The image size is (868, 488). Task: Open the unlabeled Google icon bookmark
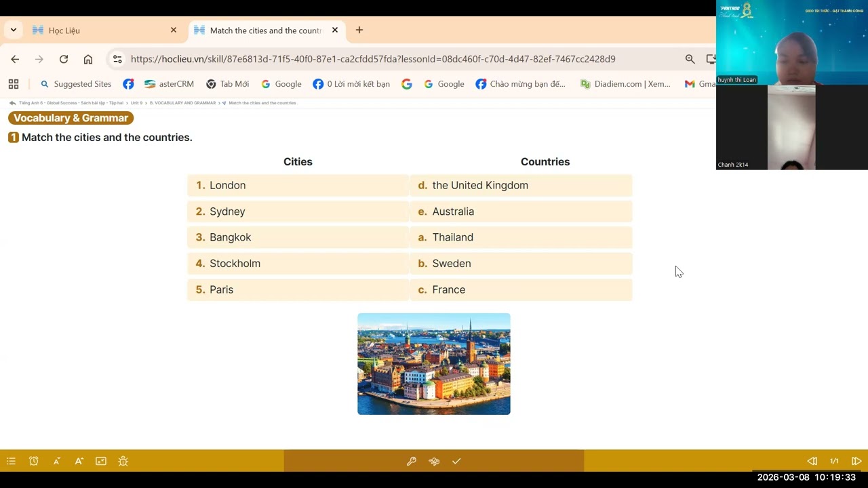pyautogui.click(x=407, y=84)
